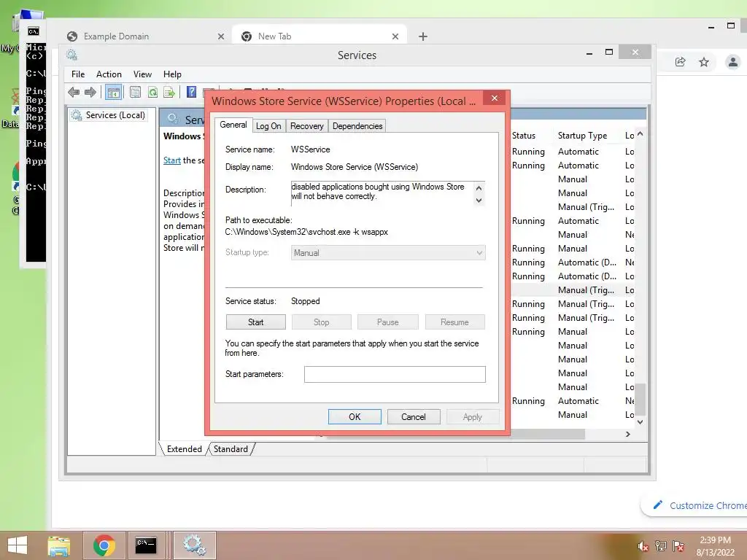The height and width of the screenshot is (560, 747).
Task: Click Cancel in properties dialog
Action: 414,416
